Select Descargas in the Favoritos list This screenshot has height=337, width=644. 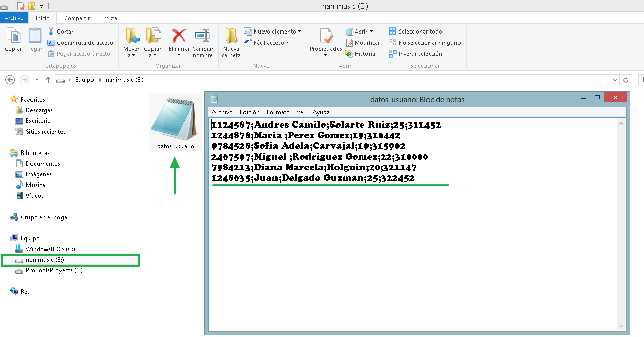point(39,110)
